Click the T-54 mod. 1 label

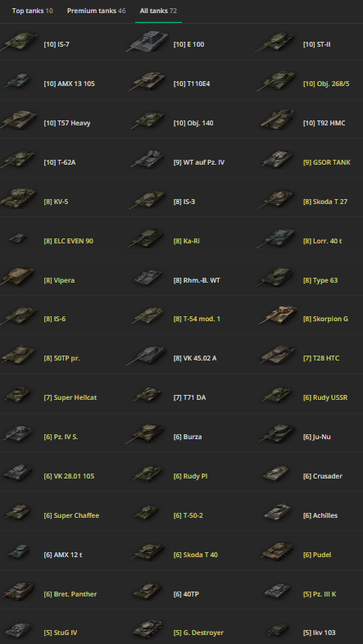pyautogui.click(x=197, y=319)
